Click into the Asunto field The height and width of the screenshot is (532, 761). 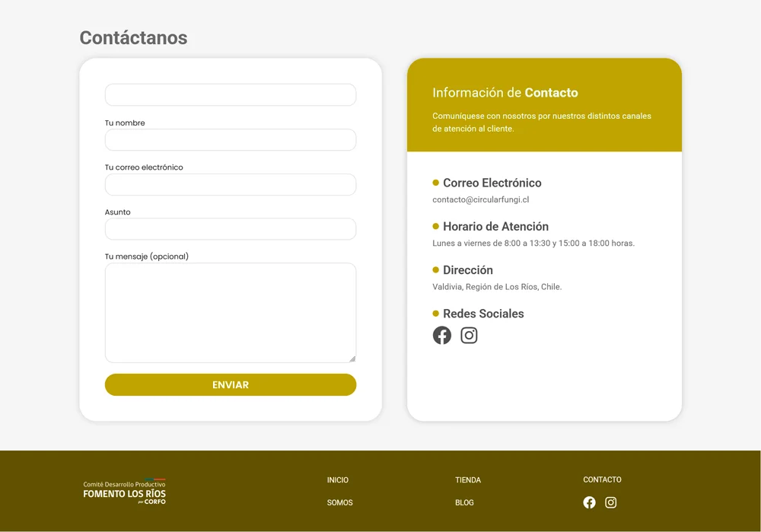pyautogui.click(x=230, y=229)
